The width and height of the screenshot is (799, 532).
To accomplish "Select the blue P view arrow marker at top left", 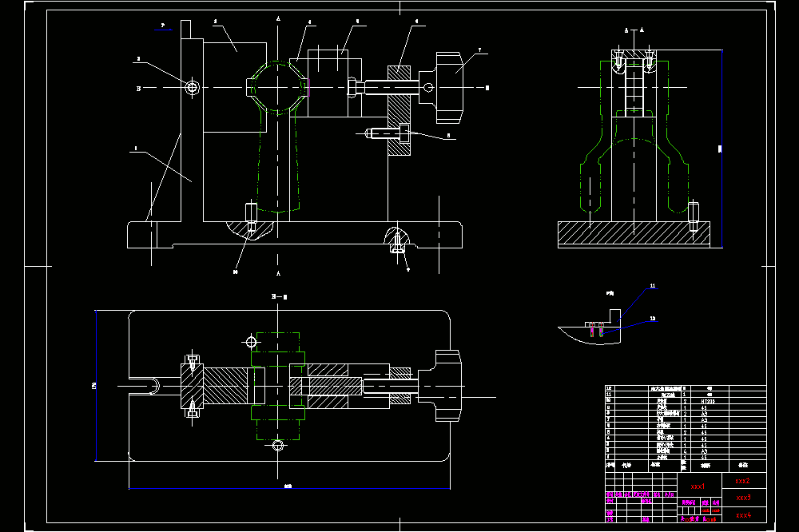I will click(x=163, y=26).
